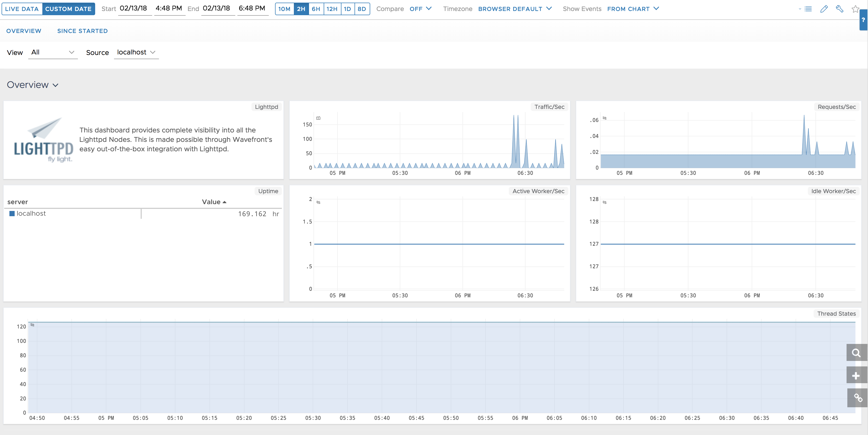Click the hash unit marker on Thread States chart
868x435 pixels.
click(x=32, y=325)
